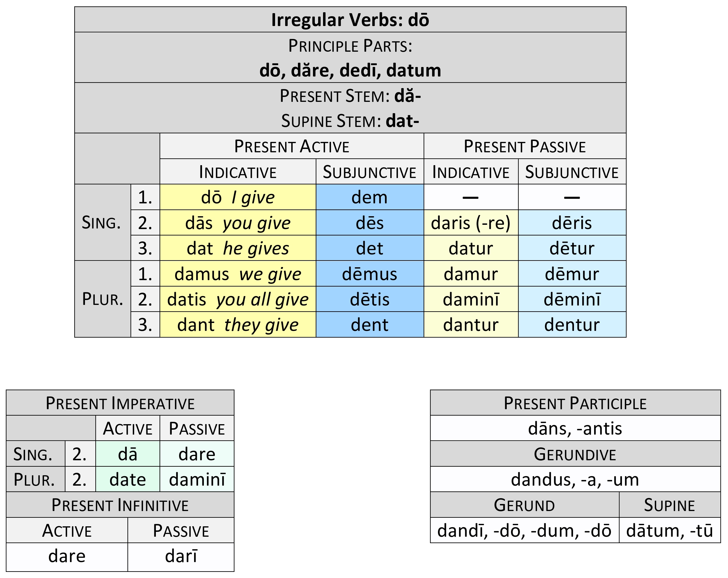The height and width of the screenshot is (578, 728).
Task: Click the cell 'dās you give'
Action: pyautogui.click(x=238, y=223)
